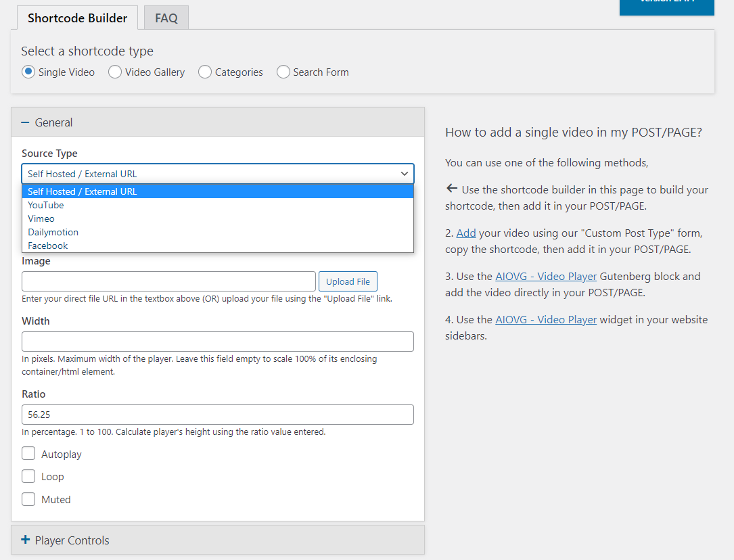Enable Muted playback
Screen dimensions: 734x560
(28, 499)
